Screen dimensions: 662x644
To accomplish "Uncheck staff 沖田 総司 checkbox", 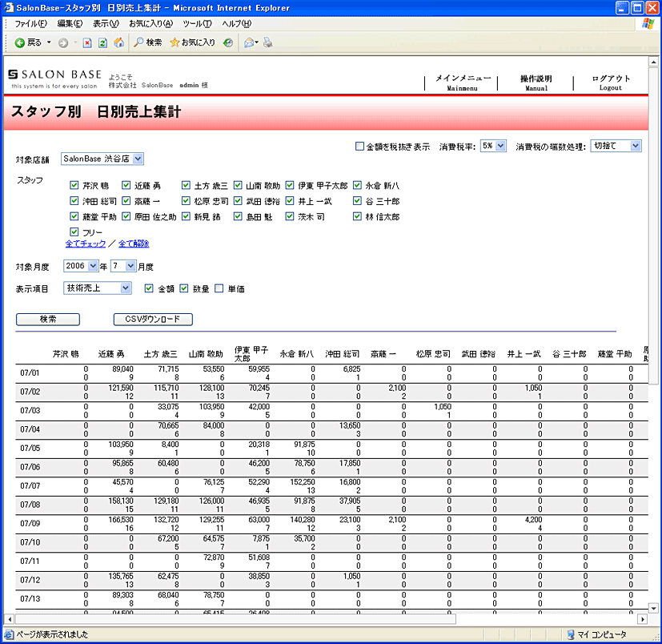I will click(x=74, y=201).
